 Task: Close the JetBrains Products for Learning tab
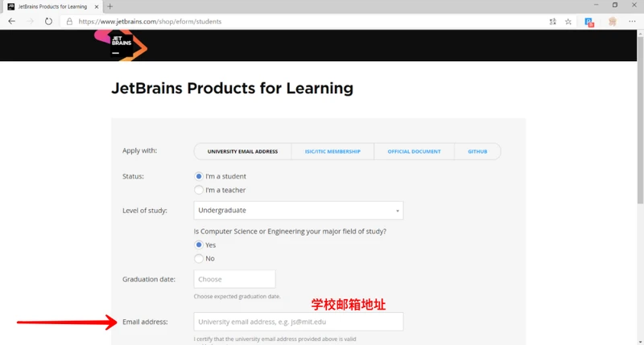(x=97, y=6)
